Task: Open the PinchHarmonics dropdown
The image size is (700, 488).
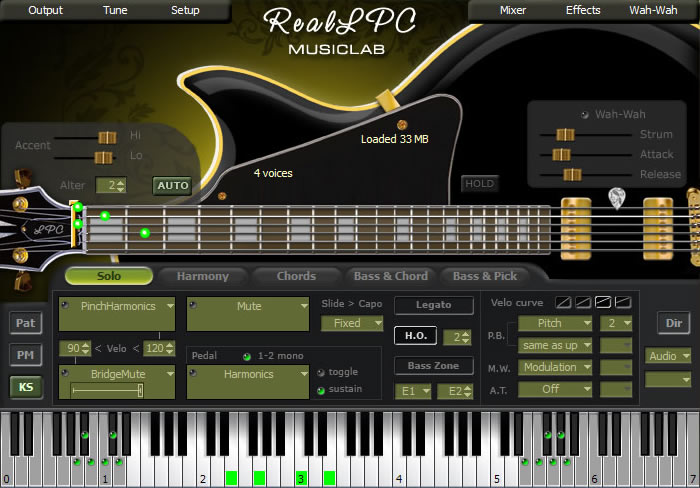Action: 170,306
